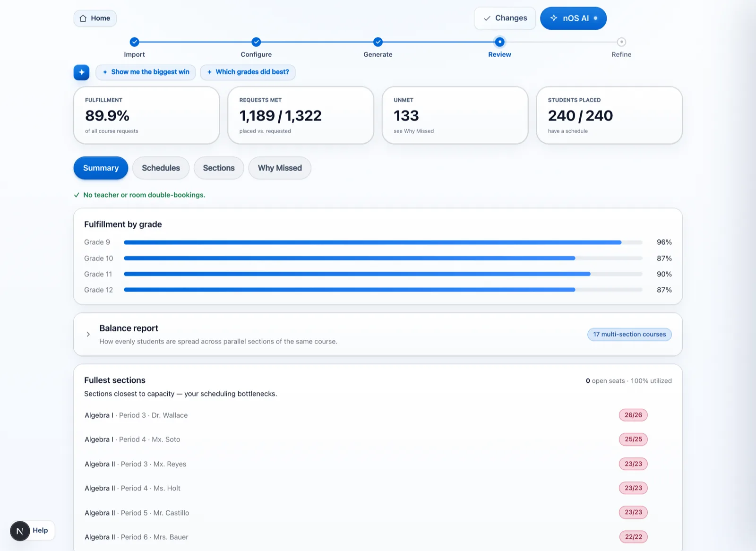Click the N logo help icon
The height and width of the screenshot is (551, 756).
[20, 531]
